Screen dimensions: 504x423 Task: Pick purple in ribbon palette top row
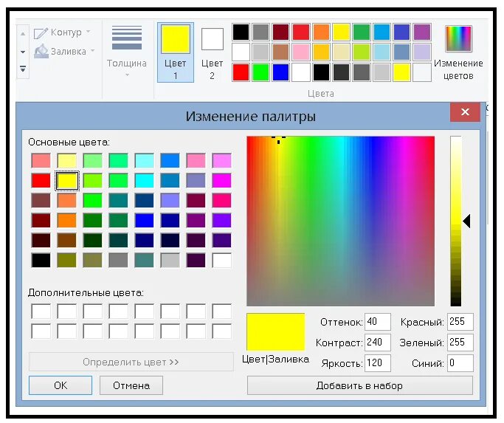[421, 32]
